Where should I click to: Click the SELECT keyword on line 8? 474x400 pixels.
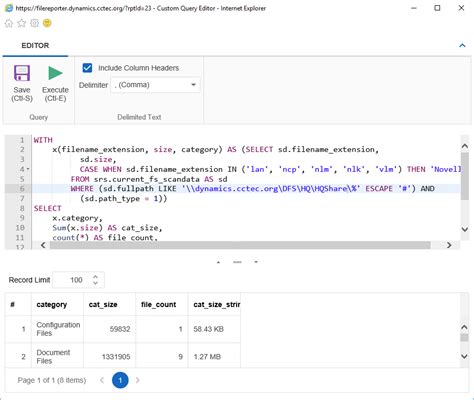click(x=47, y=208)
